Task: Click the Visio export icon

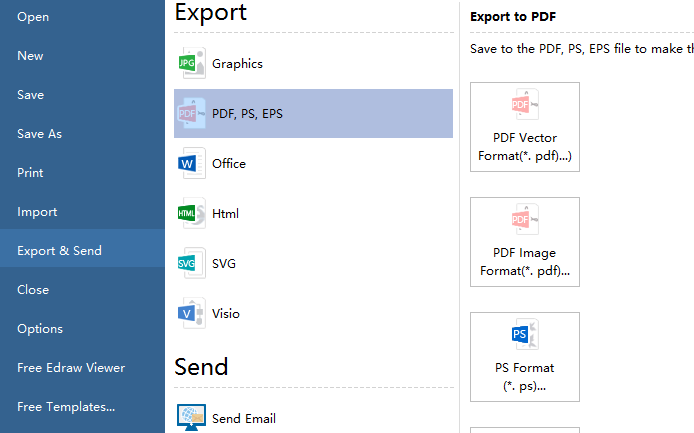Action: coord(190,313)
